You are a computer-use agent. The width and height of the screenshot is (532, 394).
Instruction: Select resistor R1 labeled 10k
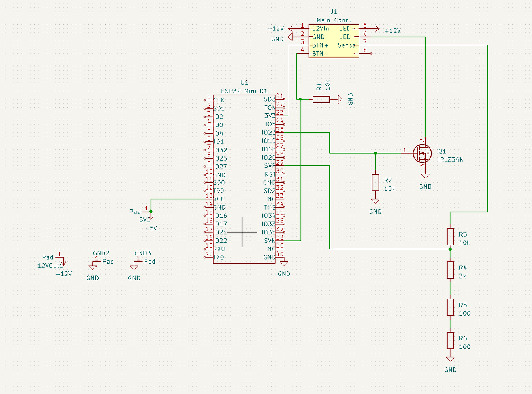[321, 99]
